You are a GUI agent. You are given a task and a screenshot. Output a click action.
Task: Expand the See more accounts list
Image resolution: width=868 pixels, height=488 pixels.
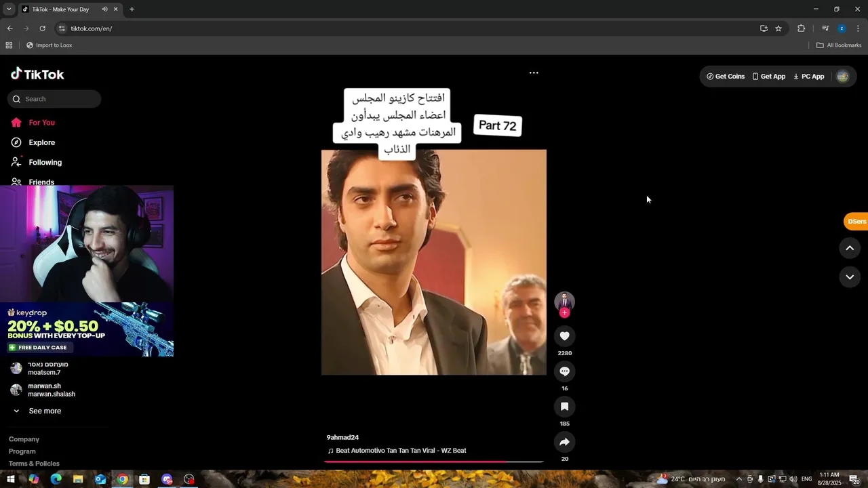pyautogui.click(x=38, y=411)
